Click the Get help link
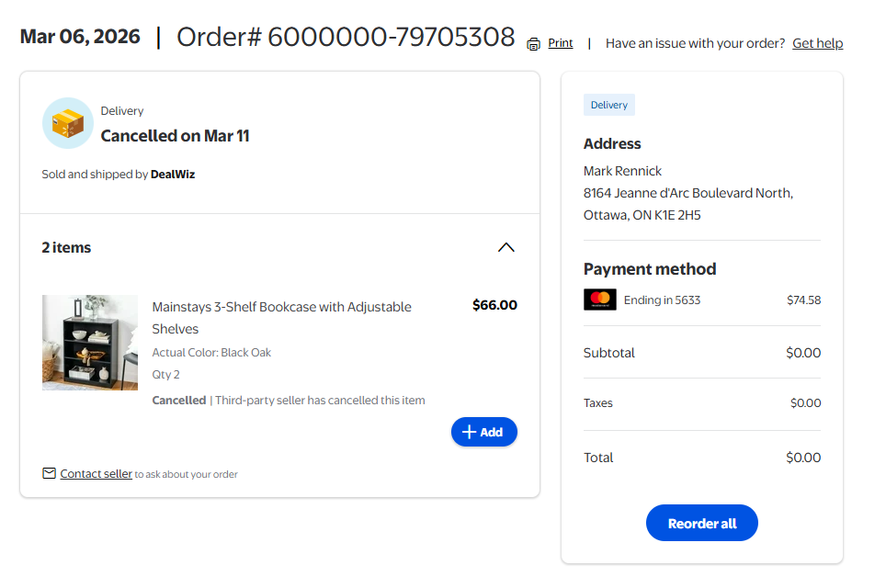886x588 pixels. coord(817,43)
